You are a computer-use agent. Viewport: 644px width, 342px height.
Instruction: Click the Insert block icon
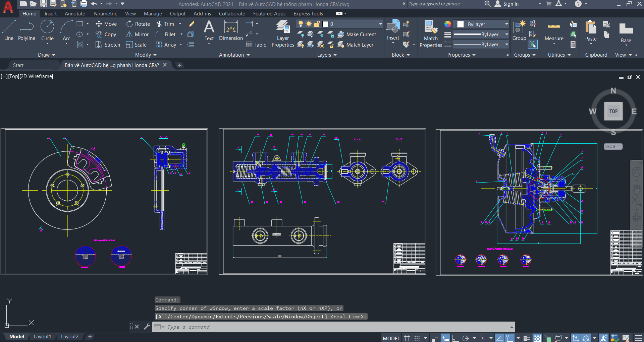(393, 30)
